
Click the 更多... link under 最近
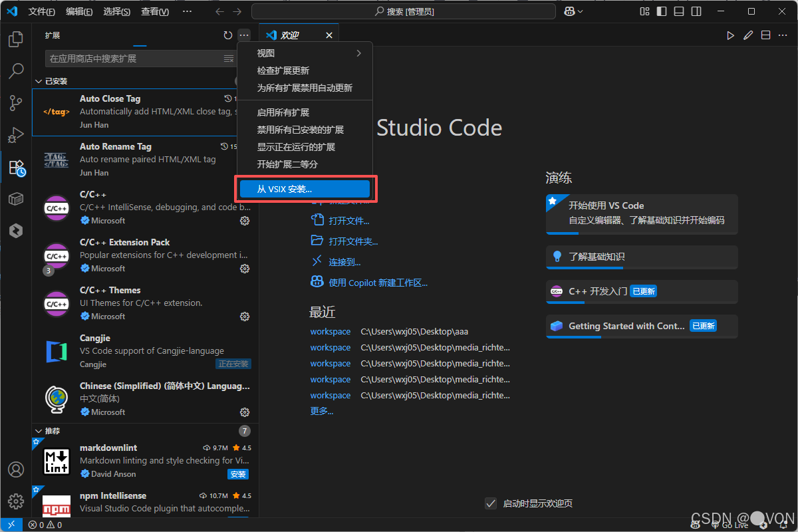322,411
